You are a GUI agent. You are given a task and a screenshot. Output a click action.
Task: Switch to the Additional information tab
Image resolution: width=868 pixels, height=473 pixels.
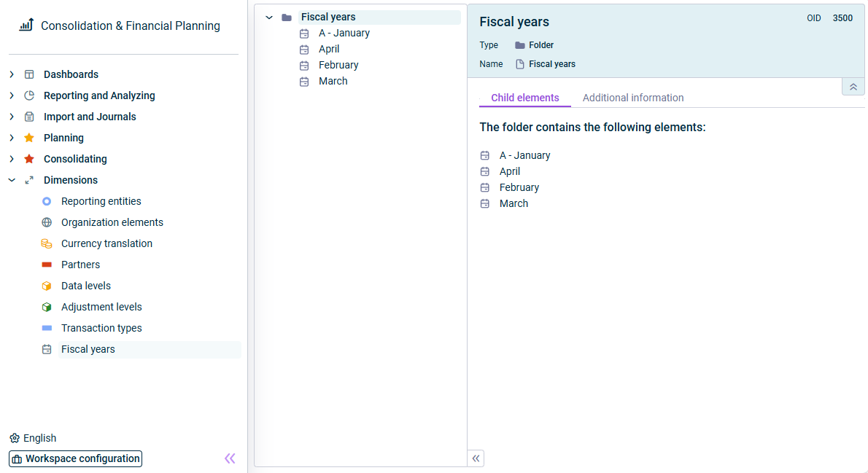(632, 98)
